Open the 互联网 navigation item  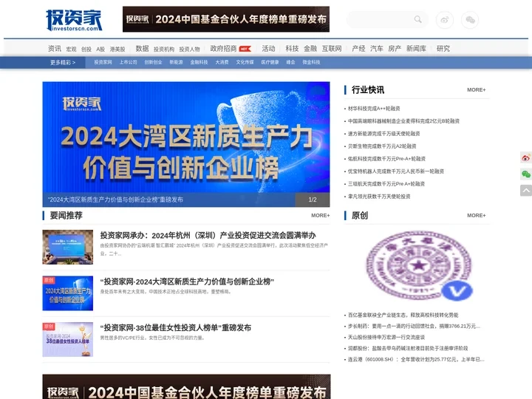[332, 49]
